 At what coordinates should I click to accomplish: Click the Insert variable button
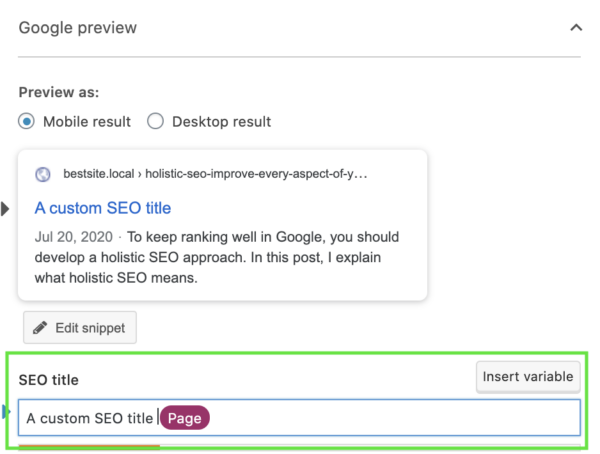[528, 377]
